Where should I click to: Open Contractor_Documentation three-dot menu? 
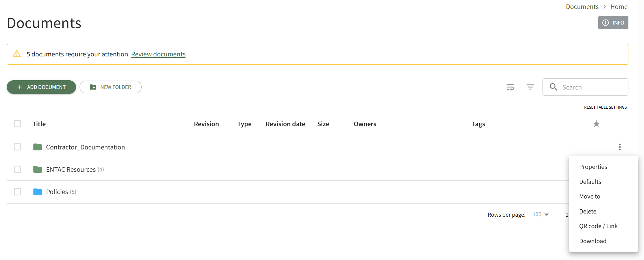pyautogui.click(x=619, y=147)
